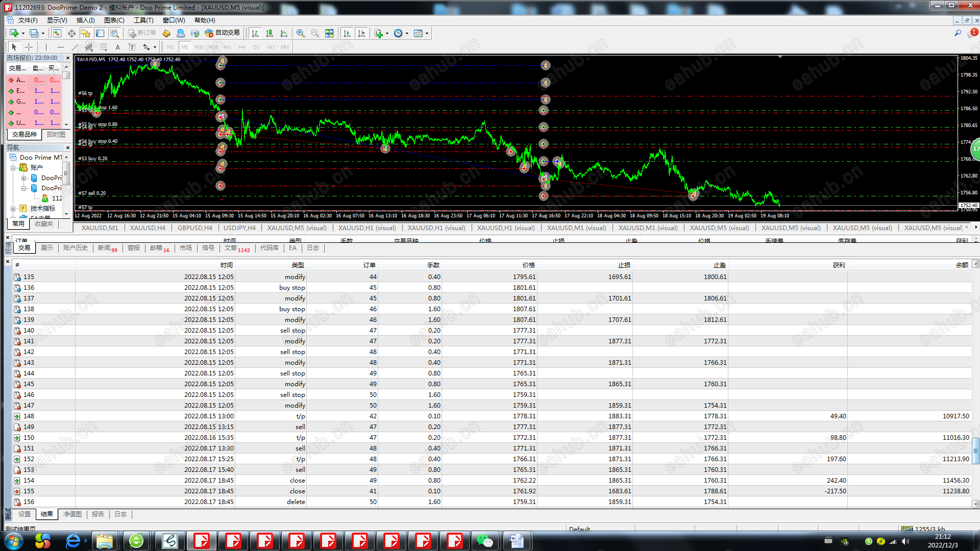Open the 图表(C) menu

114,20
